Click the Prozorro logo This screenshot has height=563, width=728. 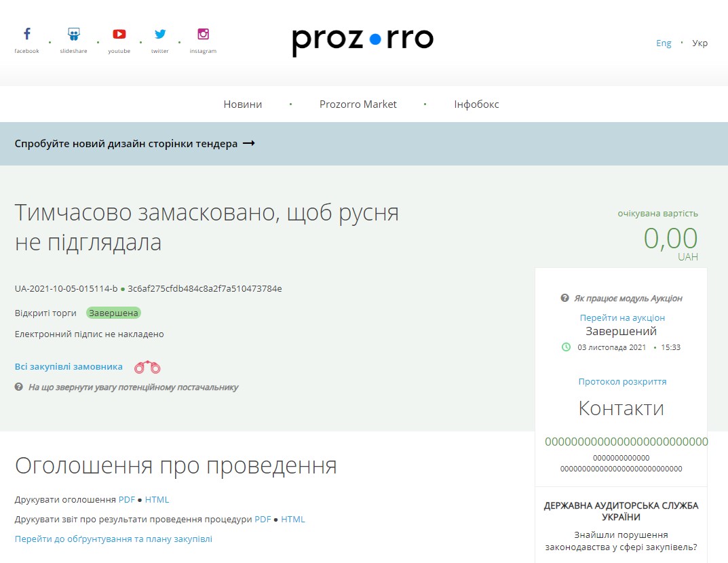click(x=363, y=41)
